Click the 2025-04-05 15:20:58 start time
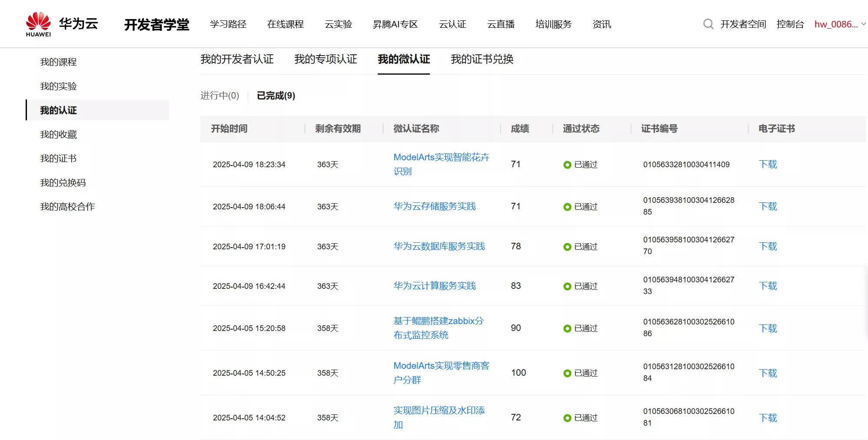Viewport: 868px width, 440px height. point(249,328)
